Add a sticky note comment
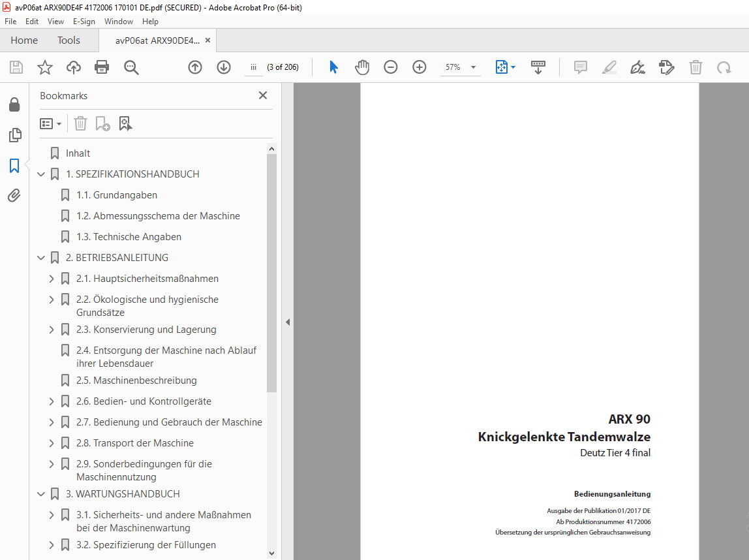The height and width of the screenshot is (560, 749). (581, 67)
